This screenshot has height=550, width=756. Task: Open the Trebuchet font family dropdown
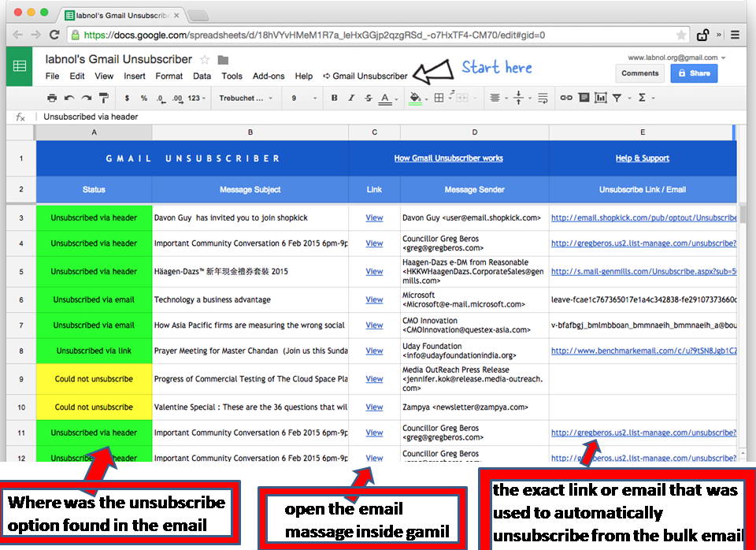(x=246, y=98)
